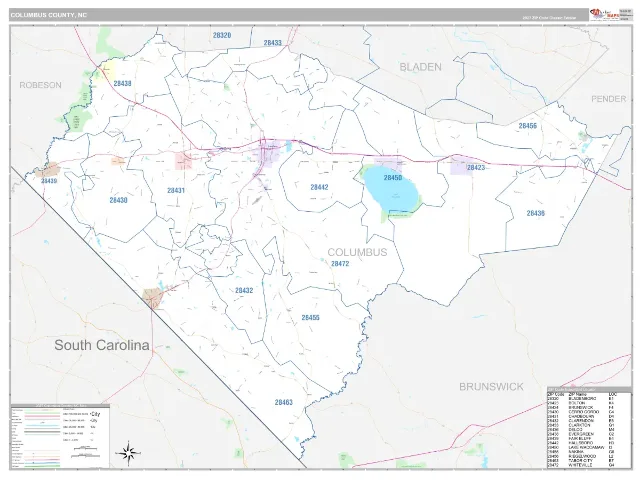Click the ZIP label "28431"
This screenshot has height=480, width=640.
176,191
